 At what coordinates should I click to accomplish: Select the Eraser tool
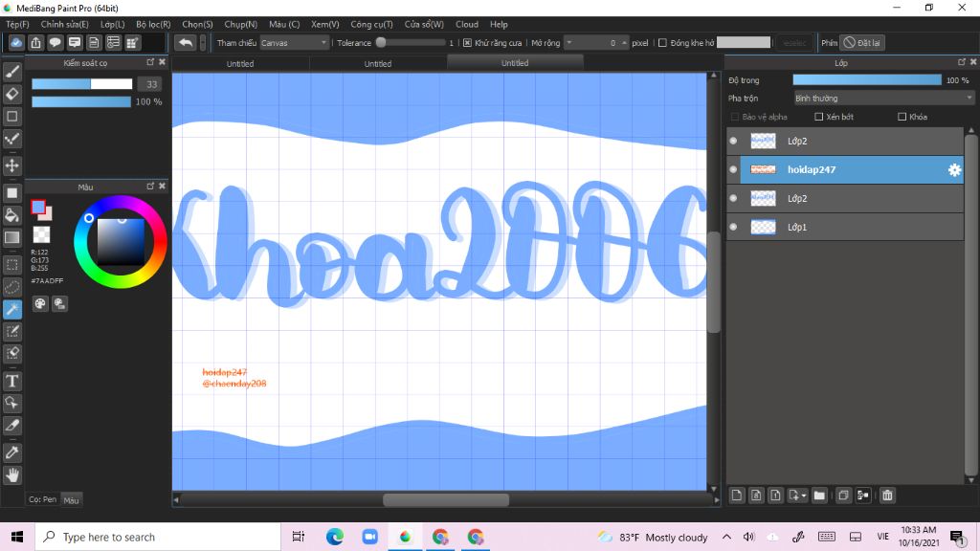tap(11, 94)
